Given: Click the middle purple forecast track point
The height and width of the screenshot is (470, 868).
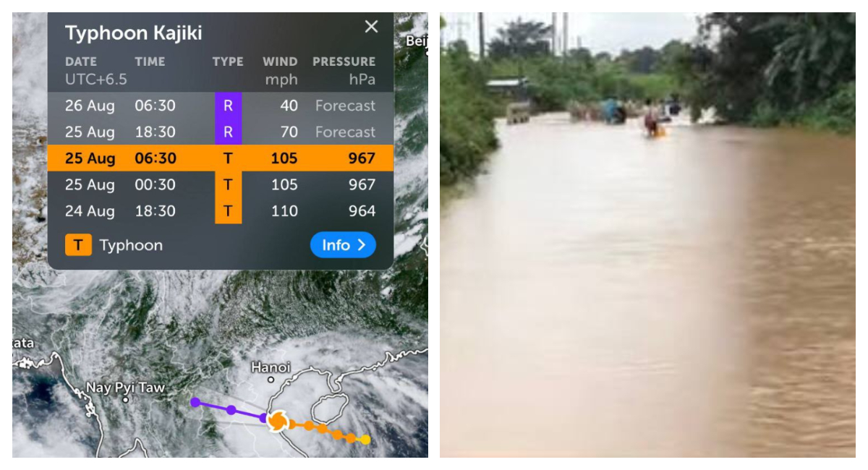Looking at the screenshot, I should pyautogui.click(x=230, y=410).
